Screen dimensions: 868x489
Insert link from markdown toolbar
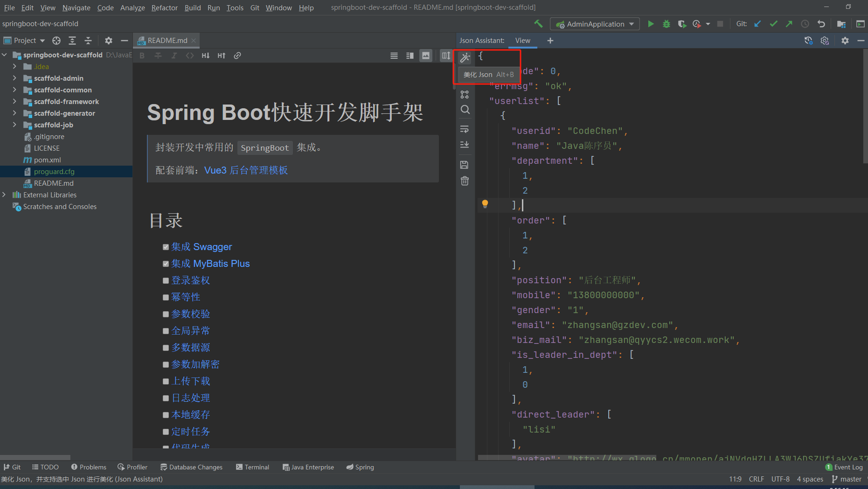pos(237,56)
